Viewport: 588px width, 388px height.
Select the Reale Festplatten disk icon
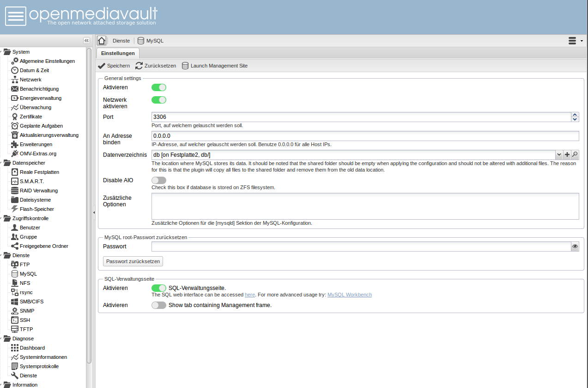(15, 172)
